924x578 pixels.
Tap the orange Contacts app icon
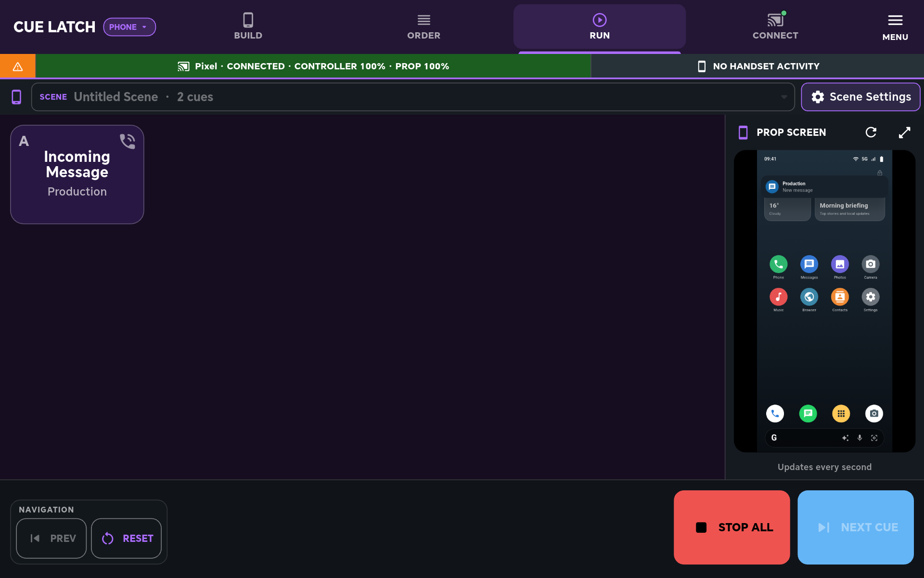click(840, 297)
